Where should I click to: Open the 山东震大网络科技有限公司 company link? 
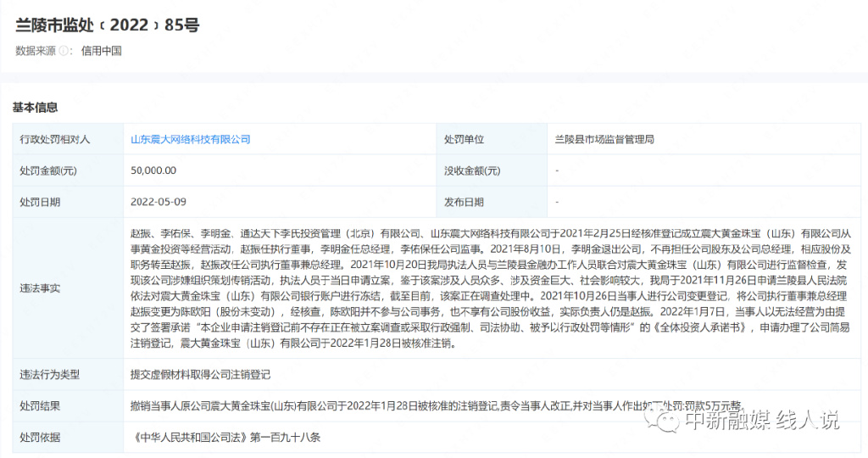tap(191, 139)
